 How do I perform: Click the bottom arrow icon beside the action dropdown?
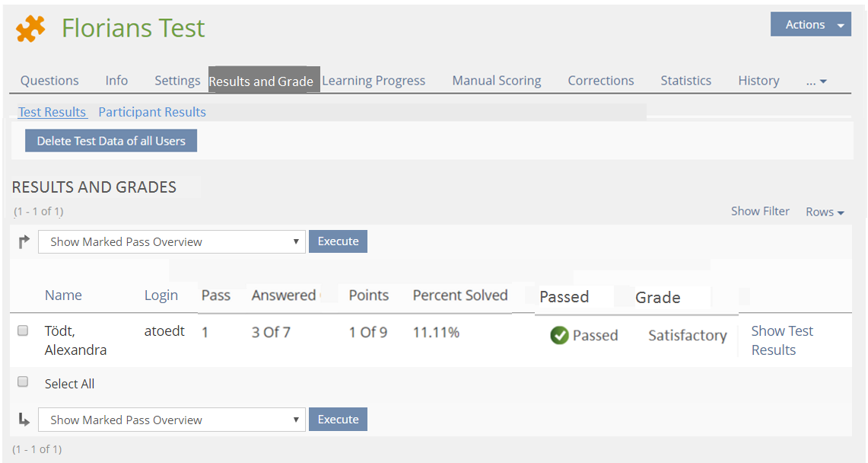tap(24, 420)
